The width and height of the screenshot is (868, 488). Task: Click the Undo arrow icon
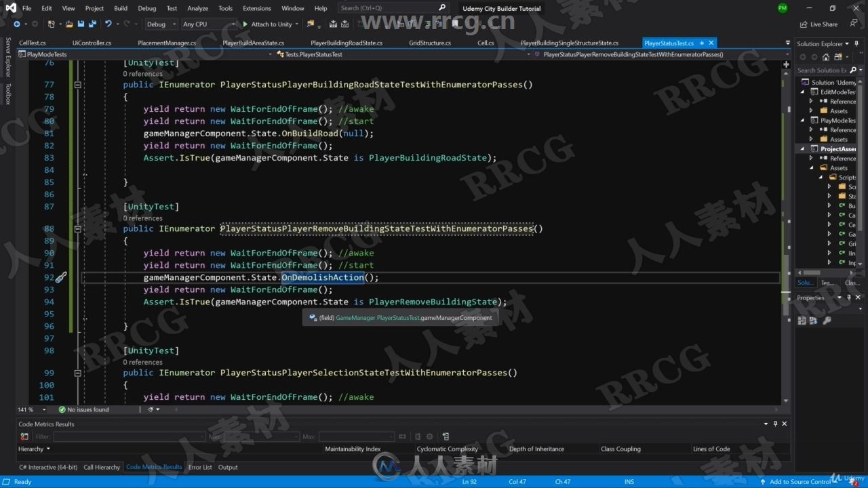click(x=108, y=24)
